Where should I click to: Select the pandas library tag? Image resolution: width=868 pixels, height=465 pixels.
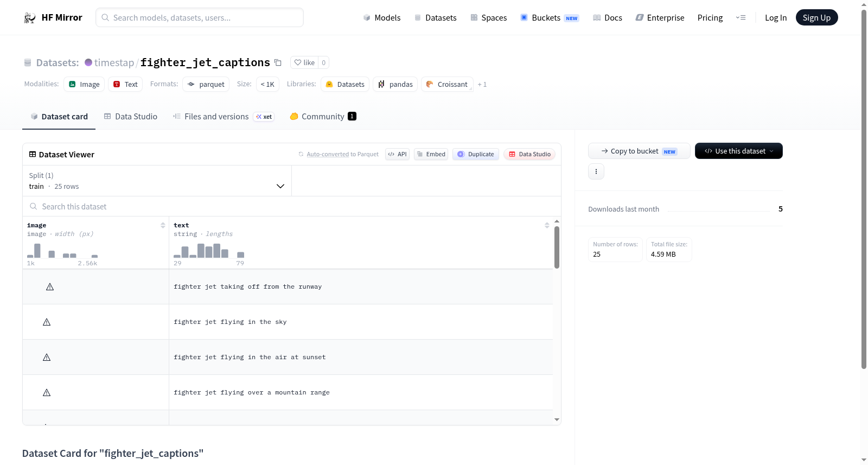pos(395,84)
